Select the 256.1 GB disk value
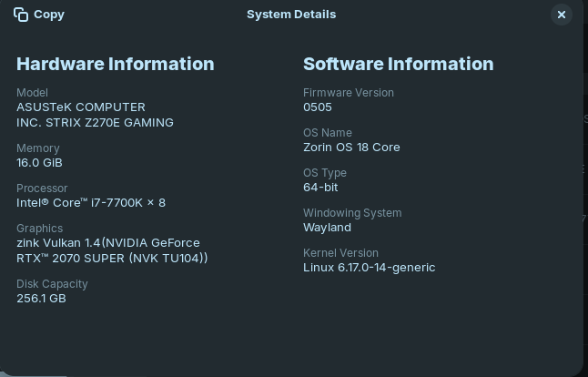Screen dimensions: 588x377 [x=41, y=299]
